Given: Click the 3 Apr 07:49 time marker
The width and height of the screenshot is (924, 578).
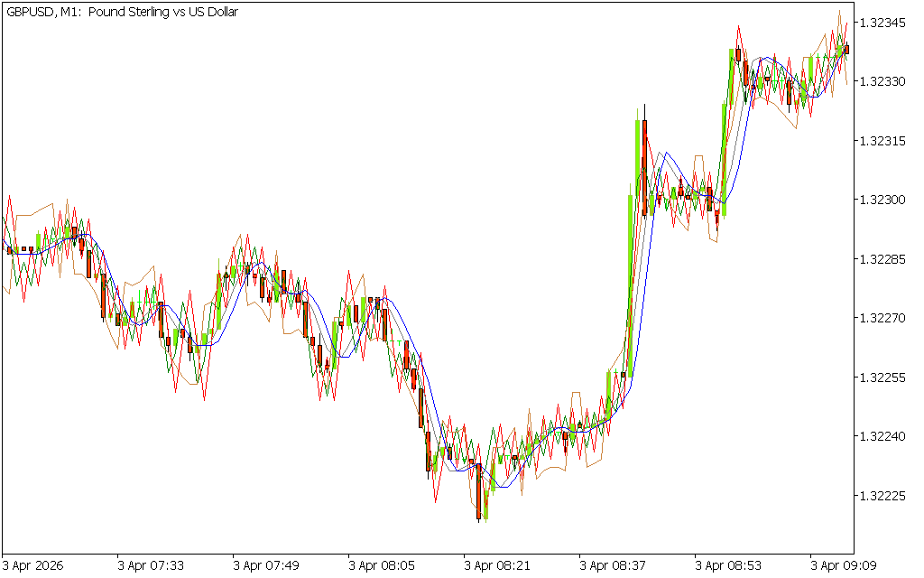Looking at the screenshot, I should (266, 565).
